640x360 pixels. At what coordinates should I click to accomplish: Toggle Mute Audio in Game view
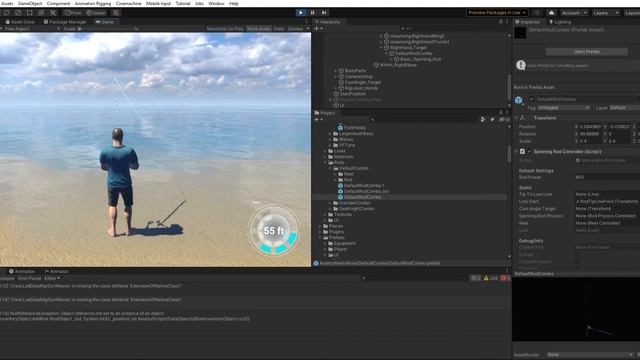(x=259, y=29)
